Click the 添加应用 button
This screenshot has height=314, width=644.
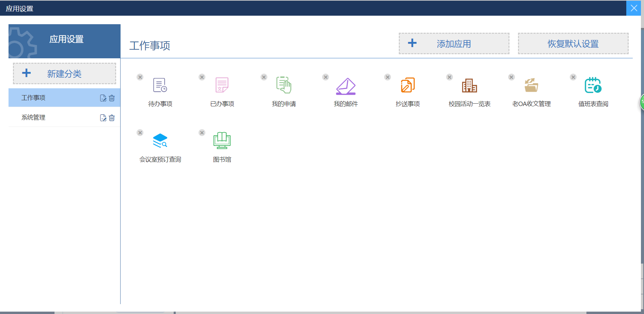click(x=454, y=44)
